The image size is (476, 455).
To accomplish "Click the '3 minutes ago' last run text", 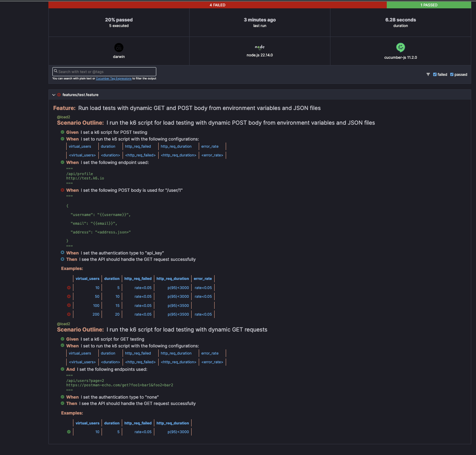I will point(260,20).
